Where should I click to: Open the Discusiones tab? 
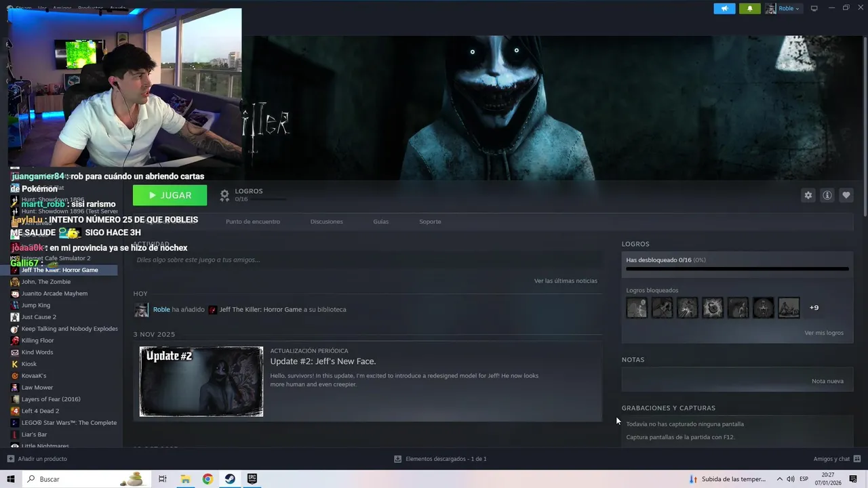(x=326, y=222)
